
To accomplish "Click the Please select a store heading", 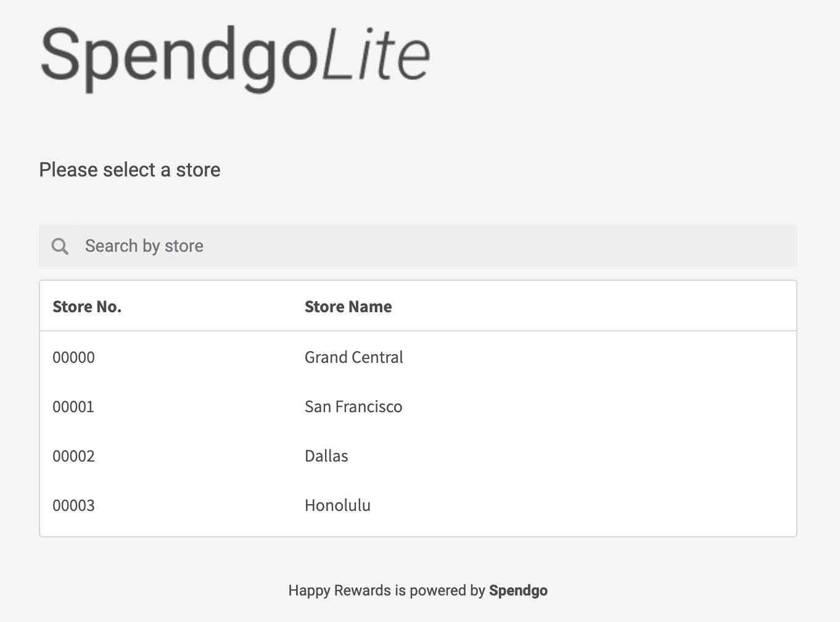I will 130,170.
